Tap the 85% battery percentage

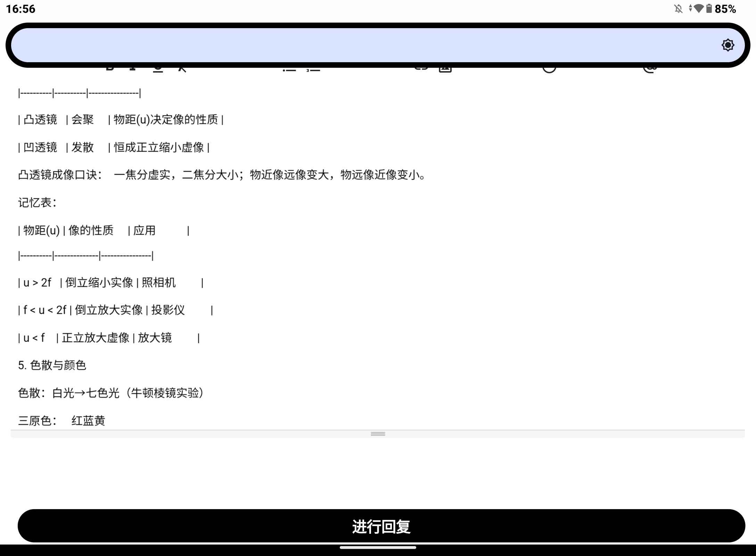[x=725, y=9]
